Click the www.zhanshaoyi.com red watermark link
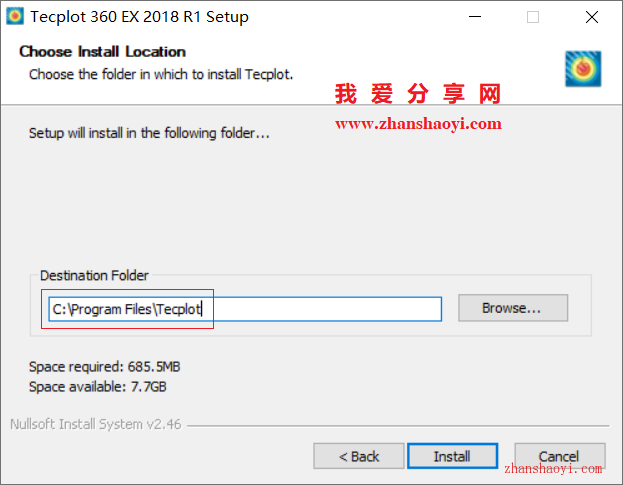This screenshot has height=485, width=623. [x=418, y=124]
